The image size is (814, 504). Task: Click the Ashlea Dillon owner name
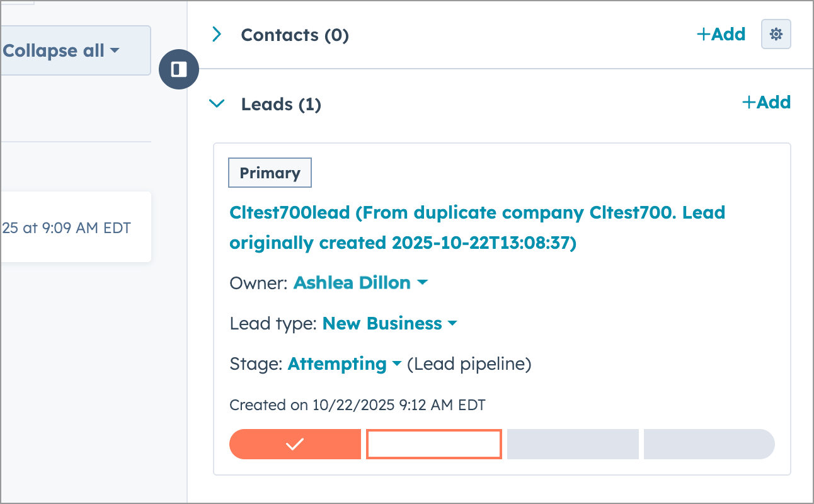352,283
